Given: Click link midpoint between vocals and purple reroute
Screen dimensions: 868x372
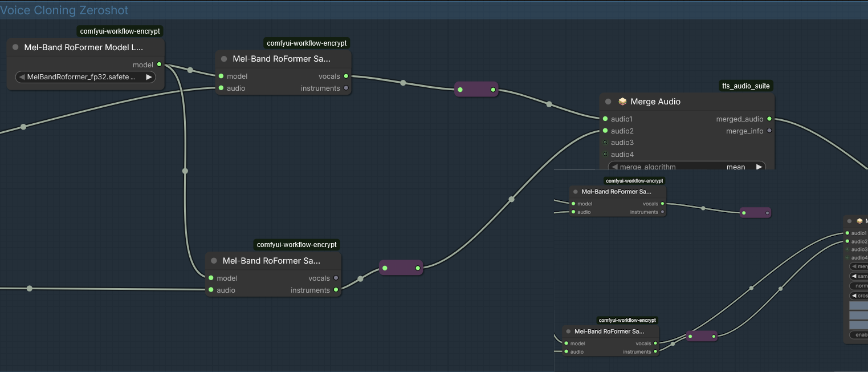Looking at the screenshot, I should click(x=403, y=83).
